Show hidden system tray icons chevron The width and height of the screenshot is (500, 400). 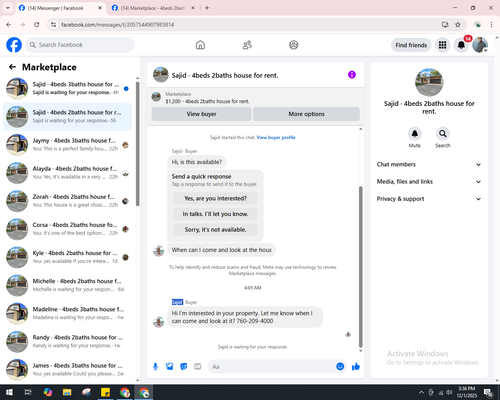pos(421,392)
